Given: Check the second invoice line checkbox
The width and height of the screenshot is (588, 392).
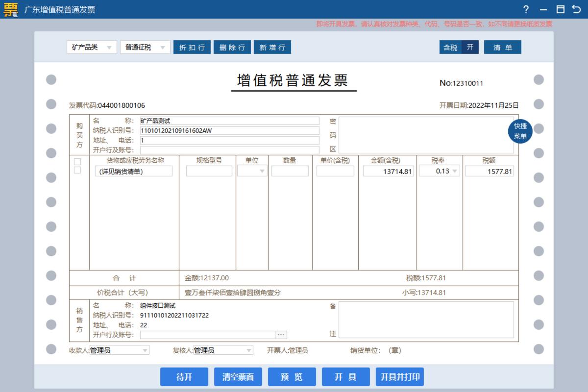Looking at the screenshot, I should (76, 171).
